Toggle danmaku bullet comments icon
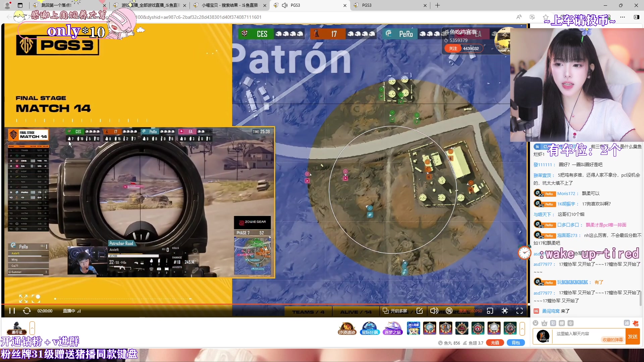644x362 pixels. tap(449, 311)
